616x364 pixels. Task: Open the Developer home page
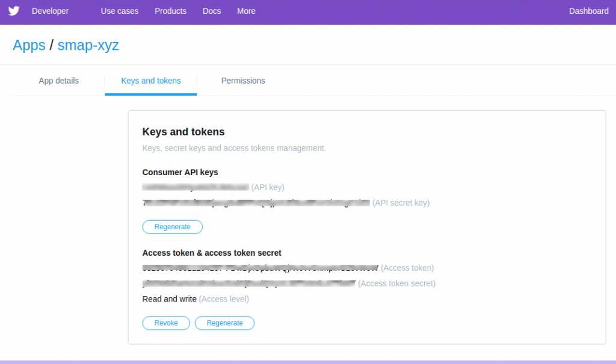click(50, 11)
